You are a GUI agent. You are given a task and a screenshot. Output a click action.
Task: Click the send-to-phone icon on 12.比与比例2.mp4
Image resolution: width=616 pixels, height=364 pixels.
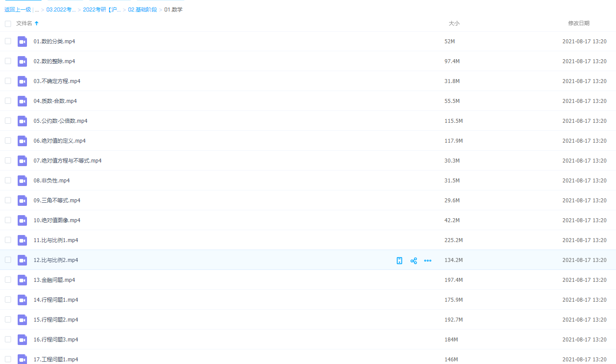pos(399,261)
